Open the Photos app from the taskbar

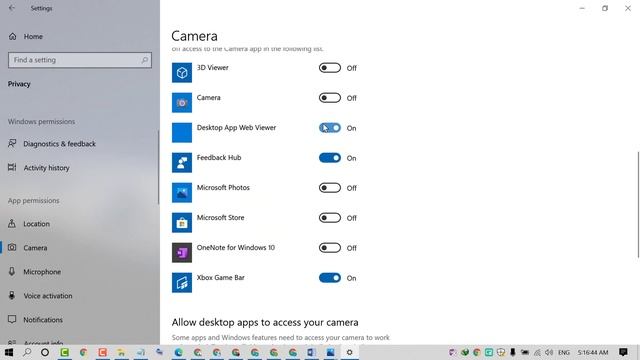point(330,352)
